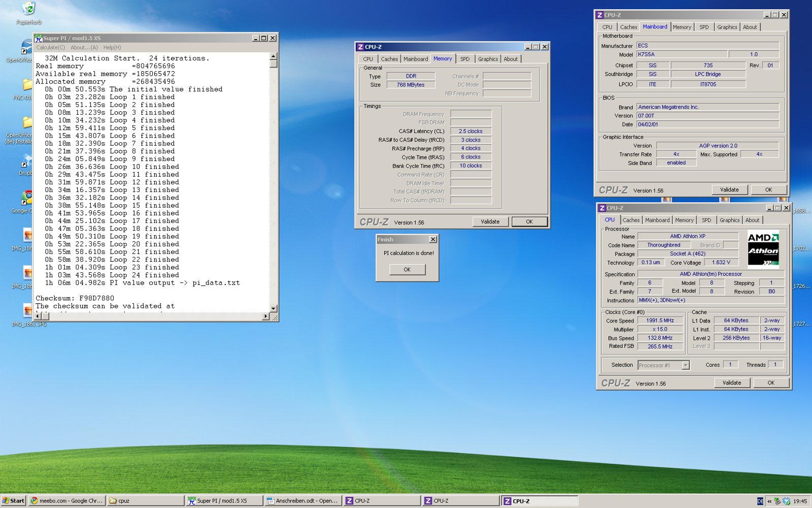
Task: Select Memory tab in Mainboard CPU-Z window
Action: 682,27
